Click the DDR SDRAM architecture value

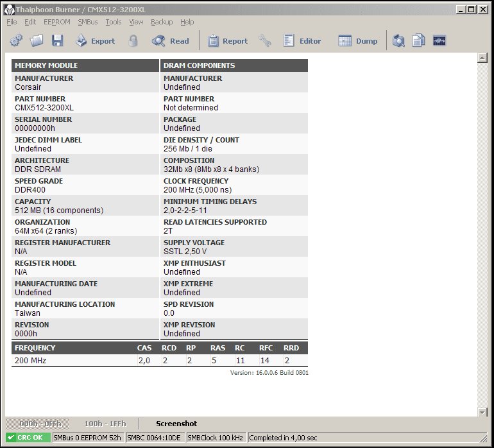[x=37, y=169]
